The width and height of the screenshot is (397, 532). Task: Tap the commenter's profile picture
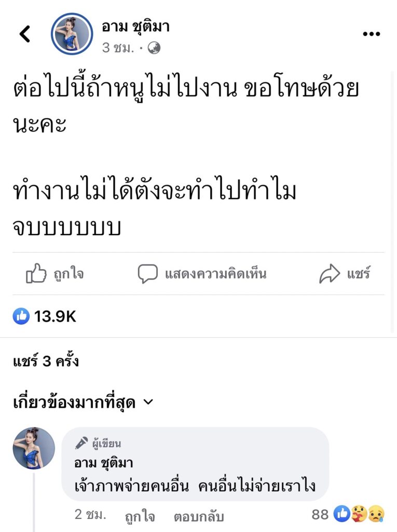(34, 448)
